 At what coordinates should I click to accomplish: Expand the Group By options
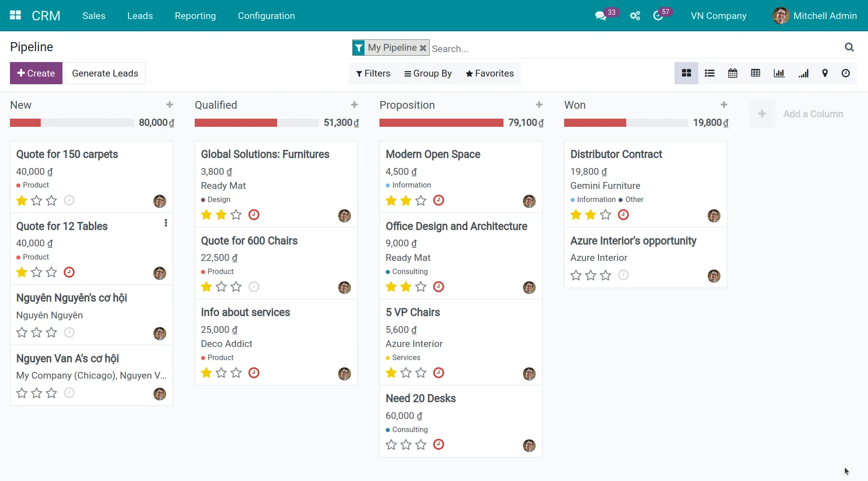(427, 73)
